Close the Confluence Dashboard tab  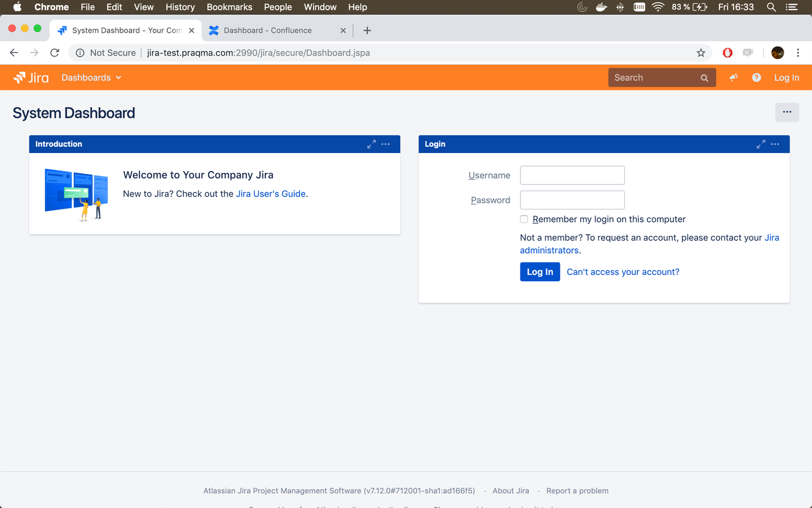[343, 30]
